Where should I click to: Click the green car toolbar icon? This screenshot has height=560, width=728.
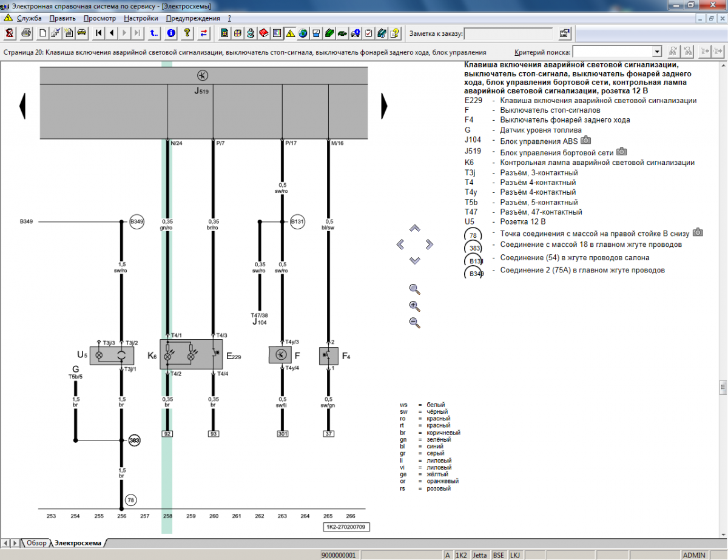pos(342,33)
